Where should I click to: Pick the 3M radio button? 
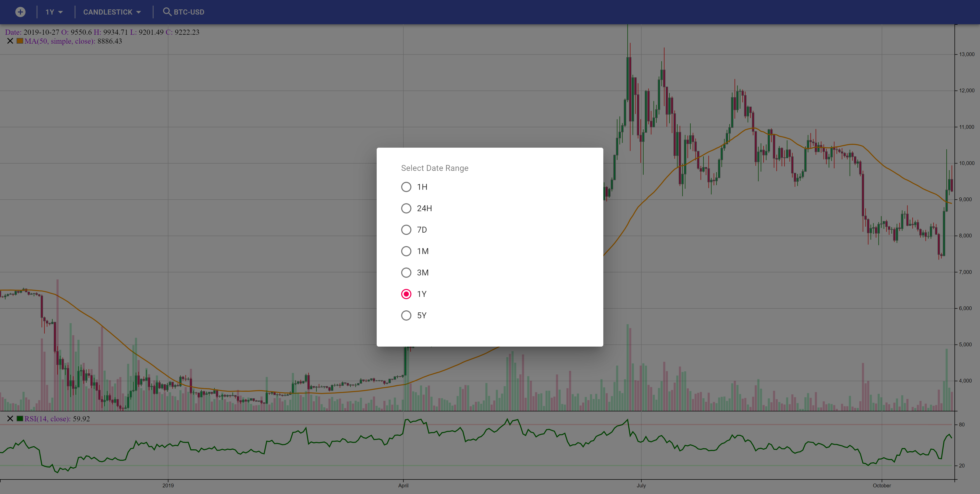(406, 273)
